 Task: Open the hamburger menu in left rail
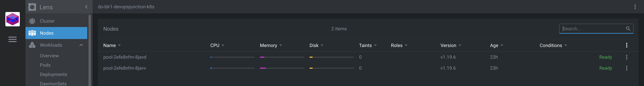(13, 39)
